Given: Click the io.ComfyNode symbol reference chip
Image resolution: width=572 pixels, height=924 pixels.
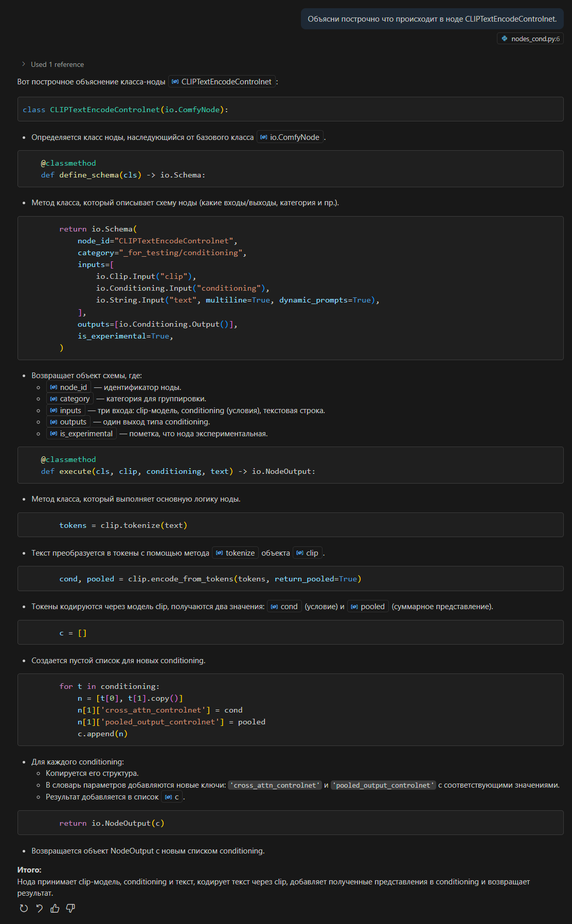Looking at the screenshot, I should pyautogui.click(x=290, y=137).
